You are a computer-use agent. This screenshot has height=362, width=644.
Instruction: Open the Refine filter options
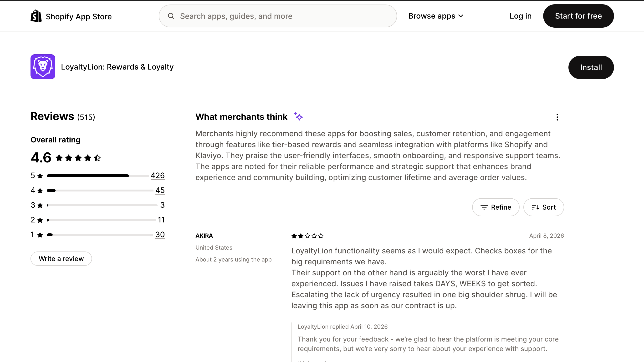tap(496, 207)
